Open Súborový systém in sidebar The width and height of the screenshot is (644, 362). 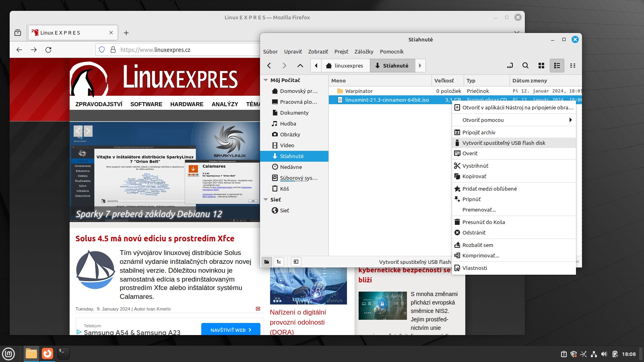[295, 178]
